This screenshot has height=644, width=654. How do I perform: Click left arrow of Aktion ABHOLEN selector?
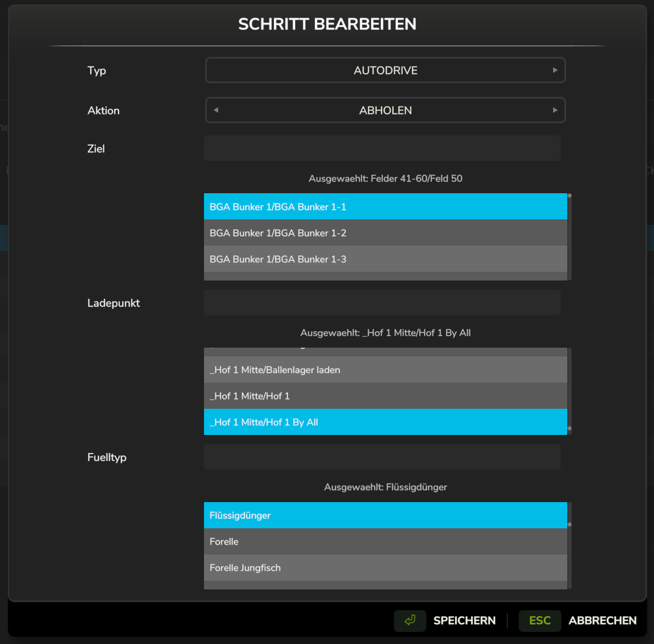pyautogui.click(x=216, y=110)
